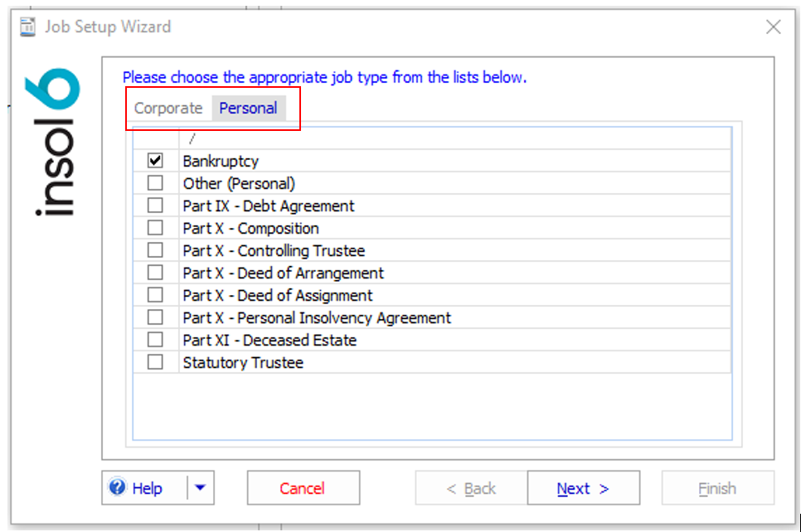This screenshot has height=532, width=801.
Task: Click the blue Help question mark icon
Action: tap(117, 488)
